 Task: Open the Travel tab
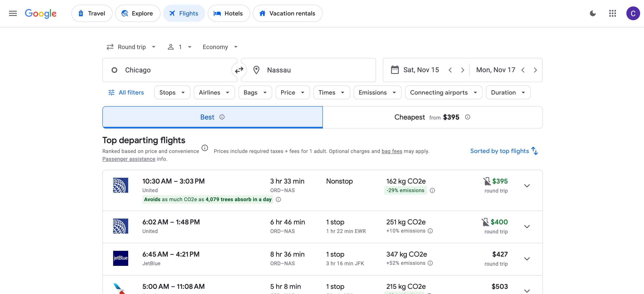(x=92, y=14)
